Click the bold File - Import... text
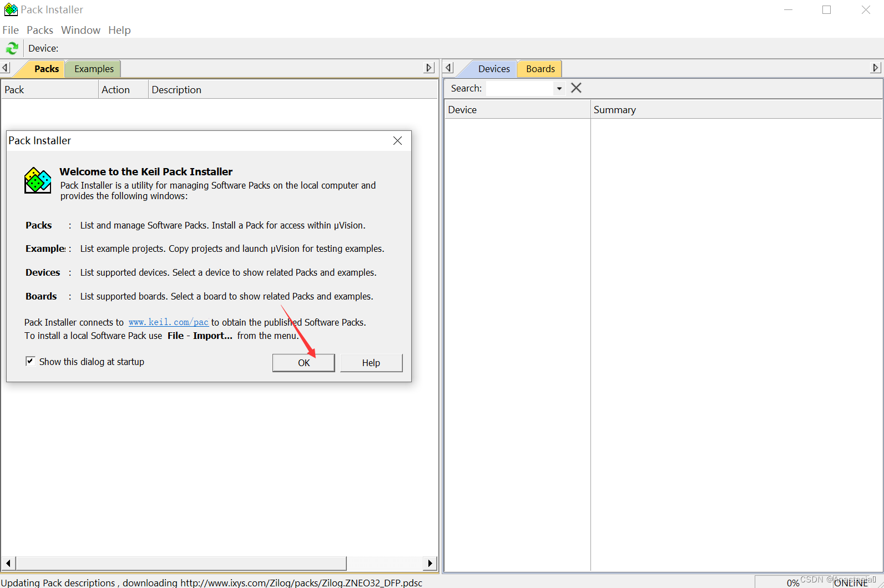Image resolution: width=884 pixels, height=588 pixels. (x=200, y=336)
